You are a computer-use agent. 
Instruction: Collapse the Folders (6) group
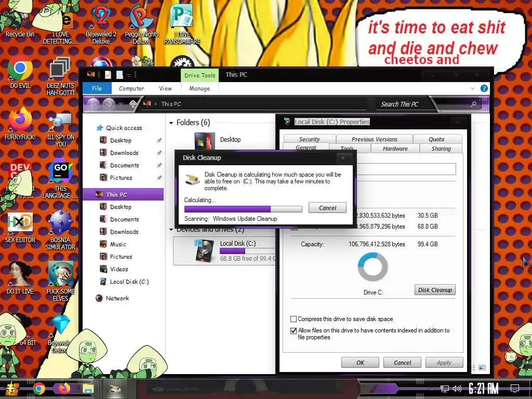[171, 123]
